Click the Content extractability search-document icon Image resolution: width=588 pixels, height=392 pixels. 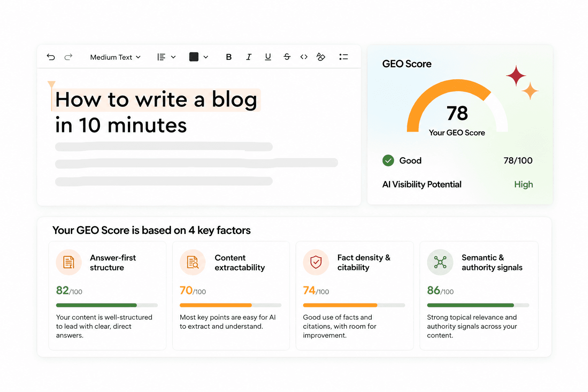[193, 262]
